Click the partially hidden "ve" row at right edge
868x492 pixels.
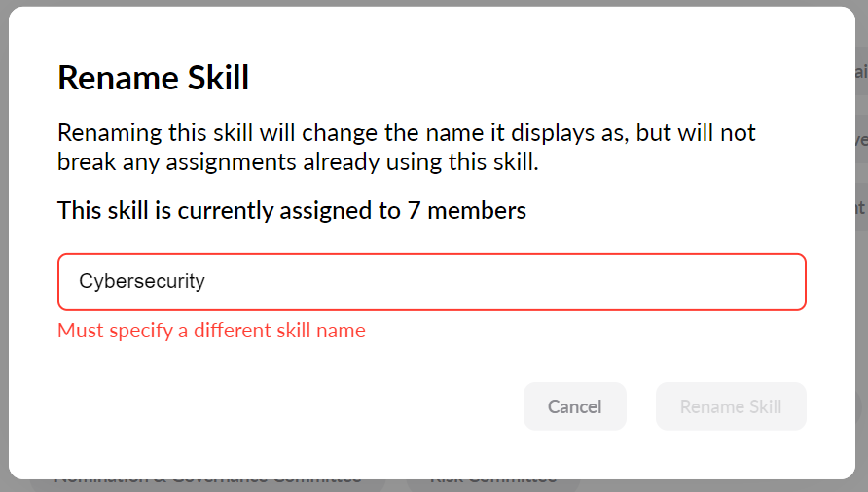(x=861, y=140)
